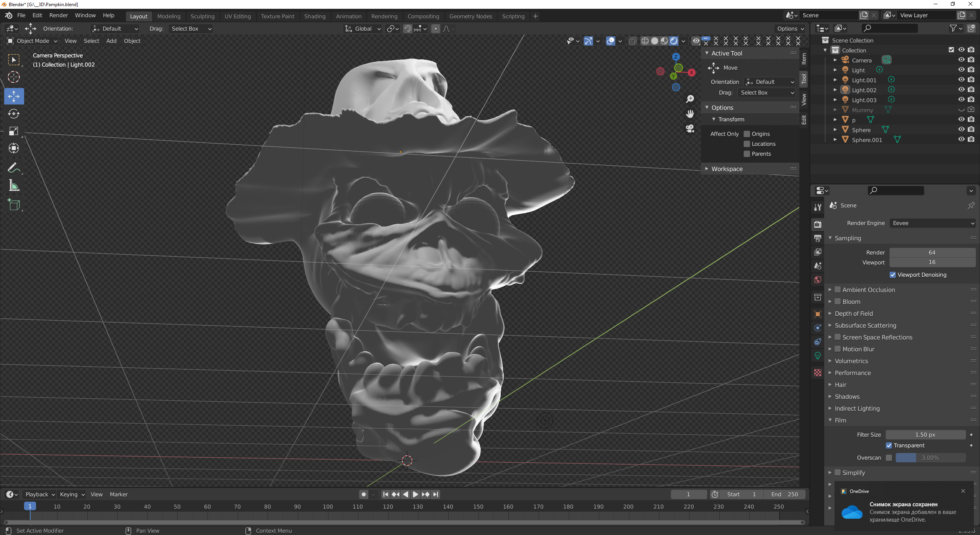Click the snapping magnet icon
The image size is (980, 535).
click(x=408, y=29)
